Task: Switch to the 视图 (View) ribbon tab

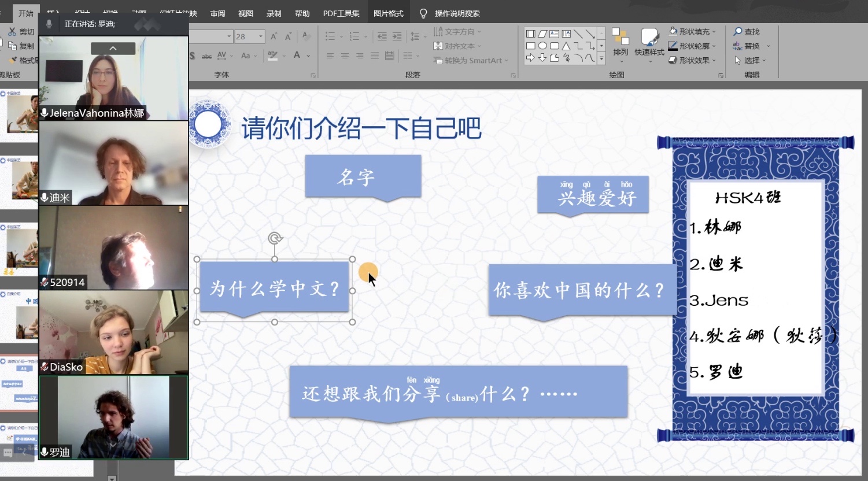Action: click(246, 13)
